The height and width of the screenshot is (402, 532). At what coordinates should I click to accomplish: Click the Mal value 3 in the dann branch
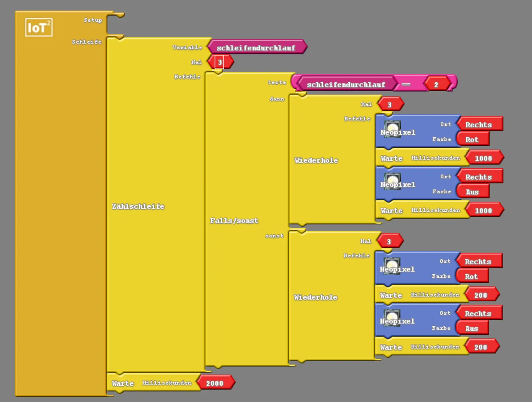coord(390,105)
